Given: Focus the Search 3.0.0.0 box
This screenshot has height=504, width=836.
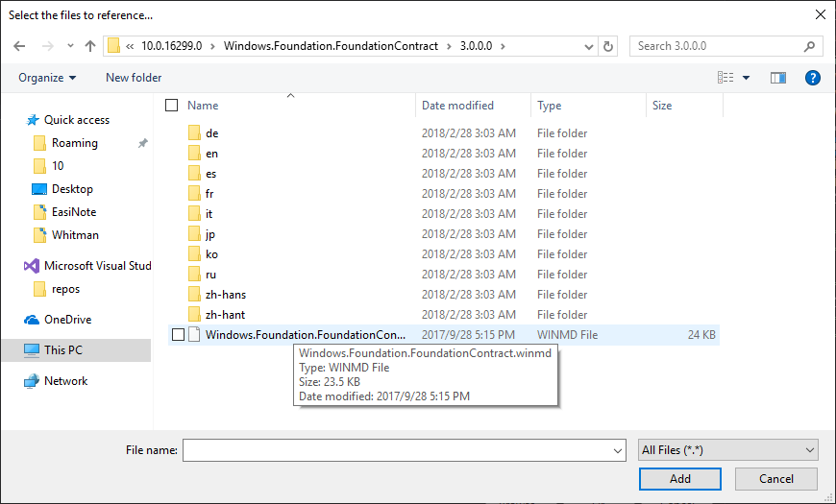Looking at the screenshot, I should [725, 46].
